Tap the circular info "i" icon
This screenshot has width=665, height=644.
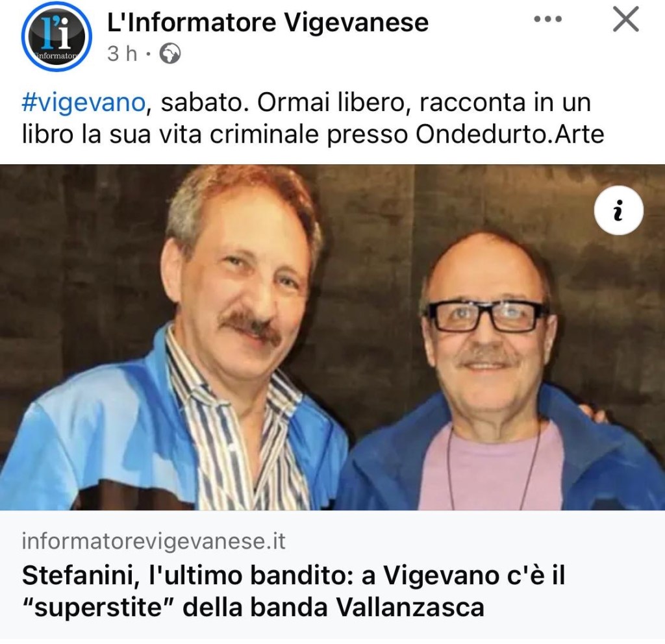618,211
